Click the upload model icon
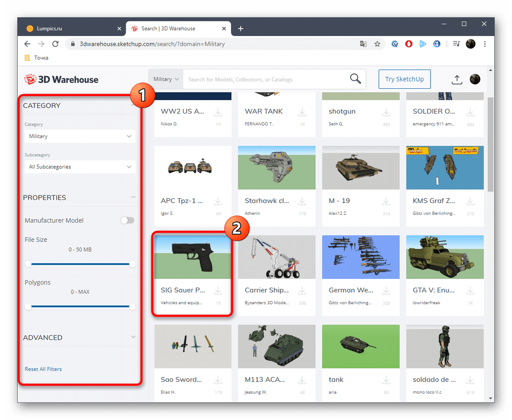Viewport: 512px width, 420px height. click(456, 79)
